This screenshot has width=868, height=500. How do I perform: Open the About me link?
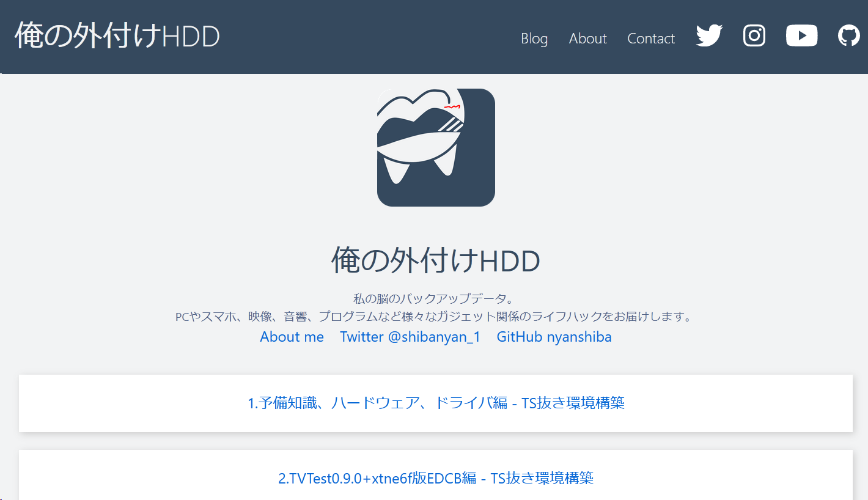coord(292,336)
